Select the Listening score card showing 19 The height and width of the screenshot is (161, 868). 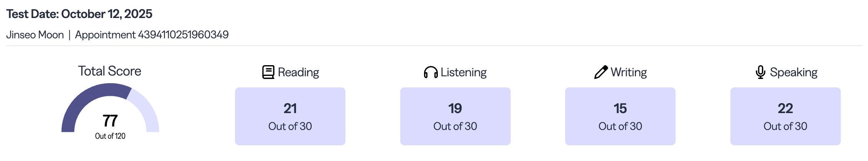(x=455, y=116)
